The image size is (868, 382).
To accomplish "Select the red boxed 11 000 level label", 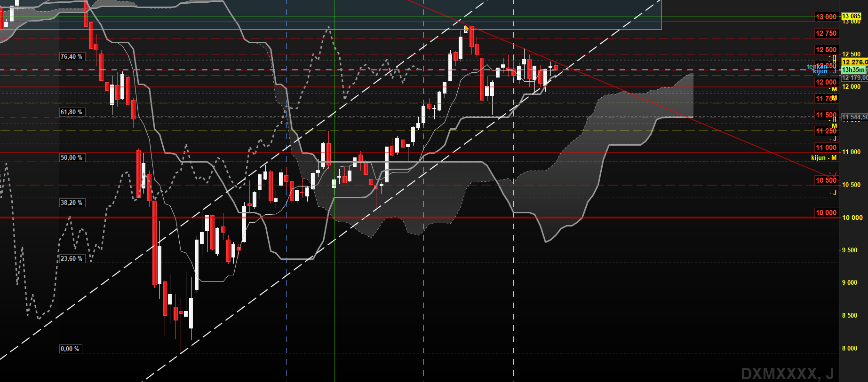I will pos(826,148).
